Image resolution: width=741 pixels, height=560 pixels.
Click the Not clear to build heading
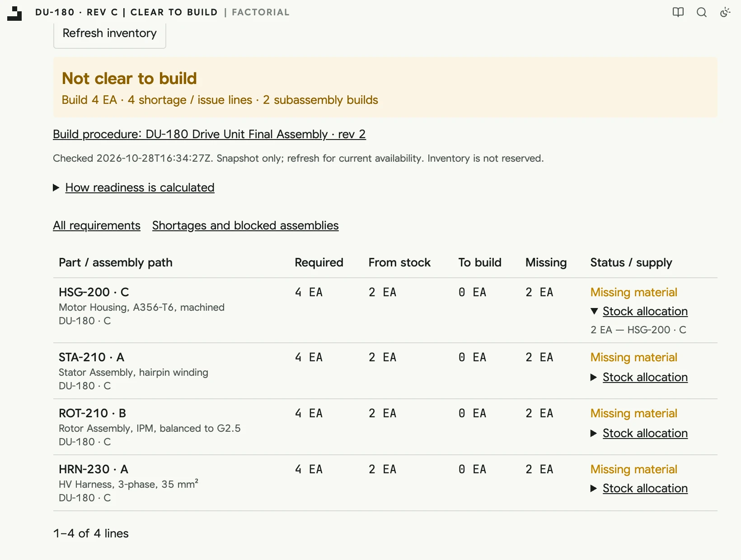pyautogui.click(x=129, y=79)
